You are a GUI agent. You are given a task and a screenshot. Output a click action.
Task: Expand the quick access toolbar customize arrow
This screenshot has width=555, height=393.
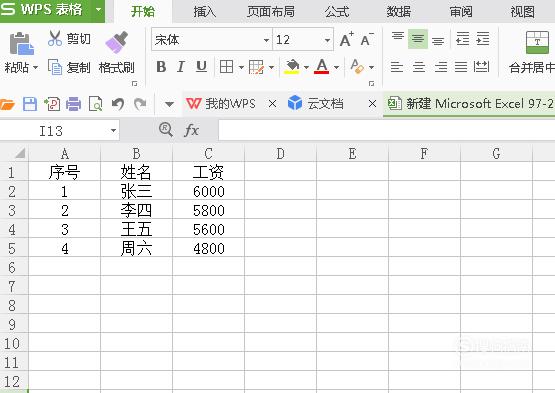pyautogui.click(x=170, y=104)
